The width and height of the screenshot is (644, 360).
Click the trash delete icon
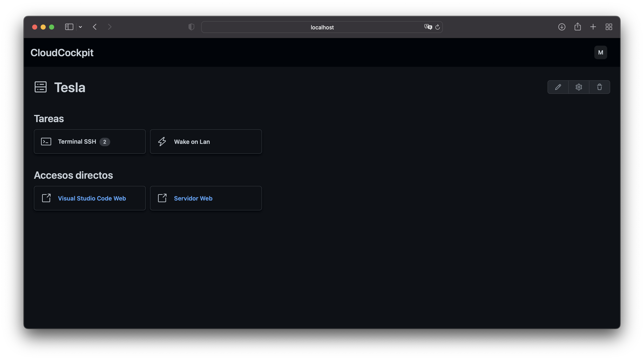pos(600,87)
